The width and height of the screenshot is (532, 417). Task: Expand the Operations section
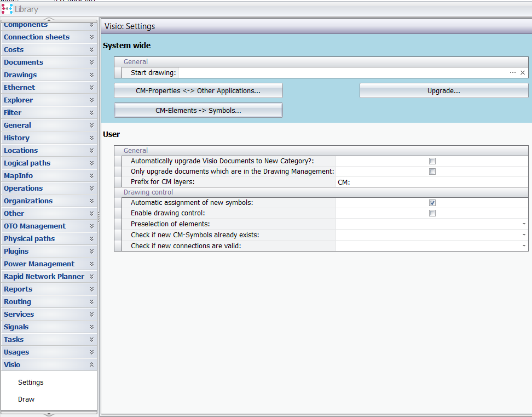tap(49, 188)
